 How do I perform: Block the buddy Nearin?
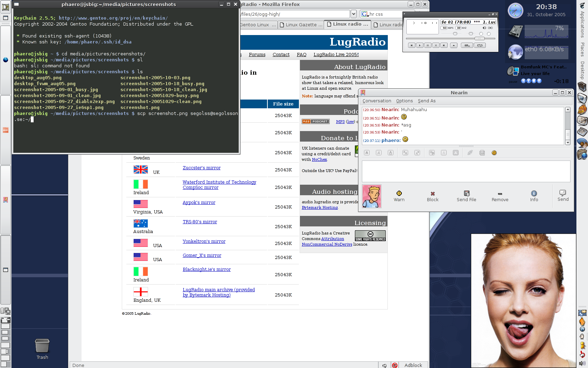[433, 196]
